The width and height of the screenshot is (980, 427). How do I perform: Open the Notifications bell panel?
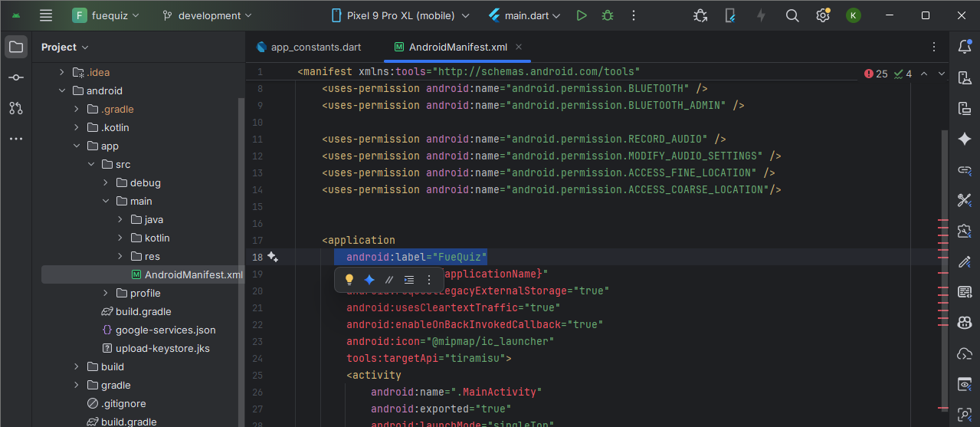point(965,48)
